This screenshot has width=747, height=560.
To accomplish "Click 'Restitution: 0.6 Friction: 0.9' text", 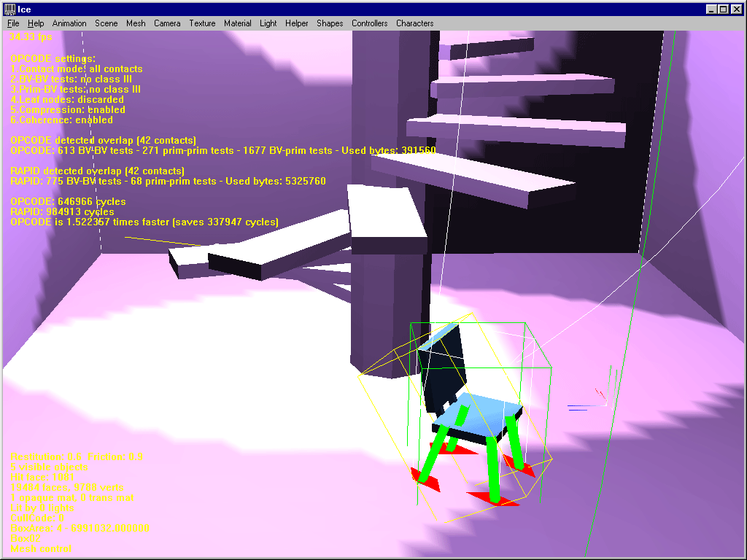I will 77,456.
